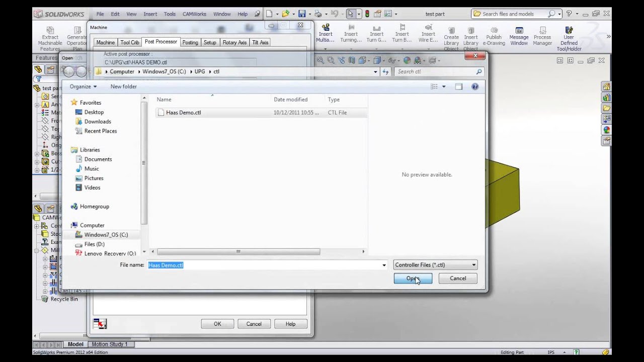The image size is (644, 362).
Task: Select the Haas Demo.ctl file
Action: pyautogui.click(x=183, y=113)
